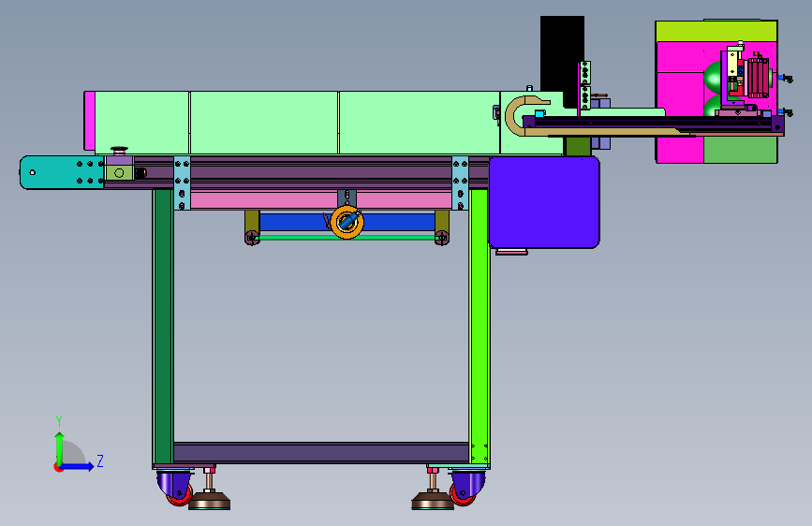Viewport: 812px width, 526px height.
Task: Select the bright green right frame leg
Action: tap(479, 326)
